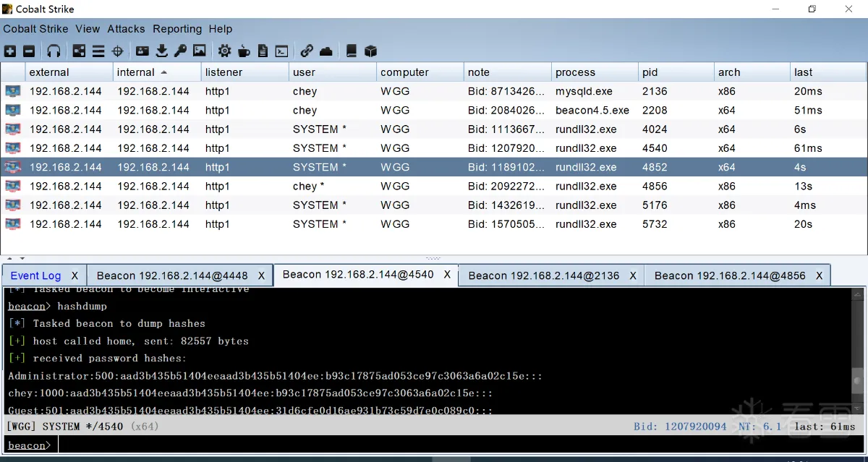Sort by the pid column header
This screenshot has width=868, height=462.
(676, 72)
